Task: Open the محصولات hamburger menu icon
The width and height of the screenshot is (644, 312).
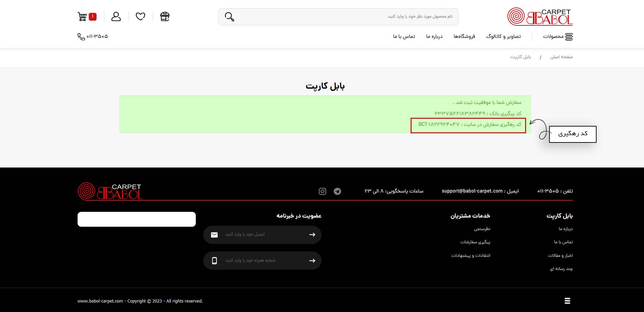Action: (x=569, y=37)
